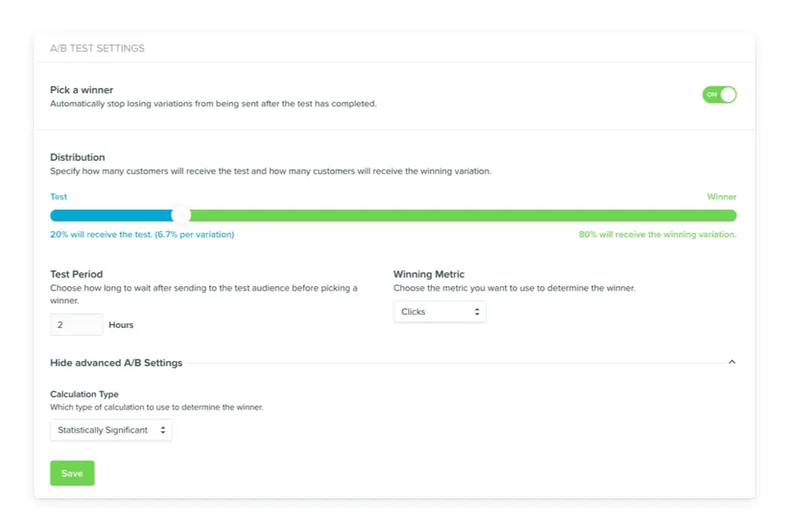Click the blue Test label above slider

pos(59,197)
